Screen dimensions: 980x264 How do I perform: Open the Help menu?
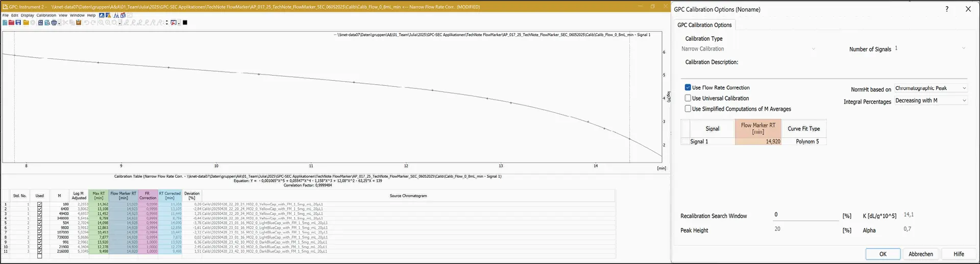91,15
